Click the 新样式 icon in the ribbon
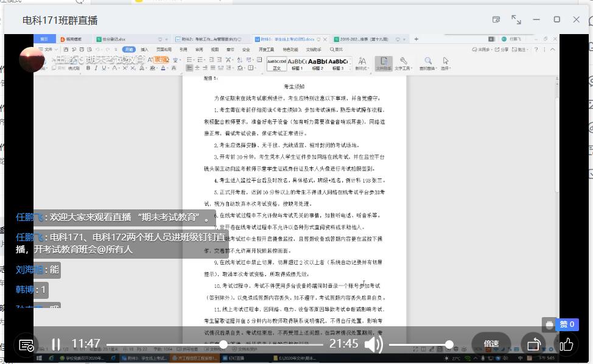The image size is (593, 364). tap(362, 63)
